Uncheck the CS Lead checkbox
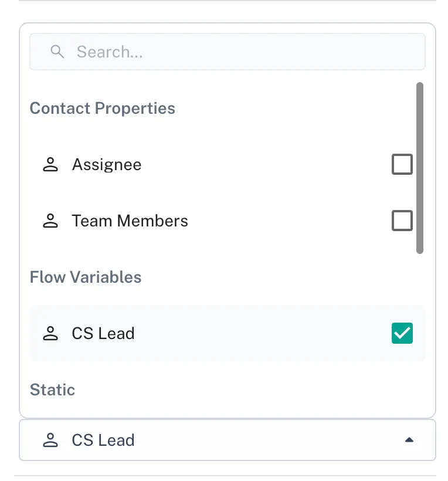448x481 pixels. point(402,334)
